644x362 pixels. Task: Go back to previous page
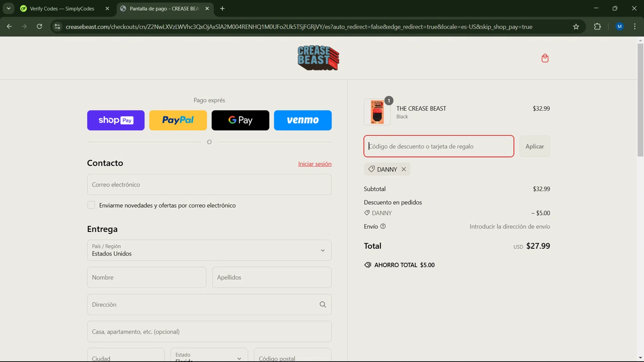[9, 27]
